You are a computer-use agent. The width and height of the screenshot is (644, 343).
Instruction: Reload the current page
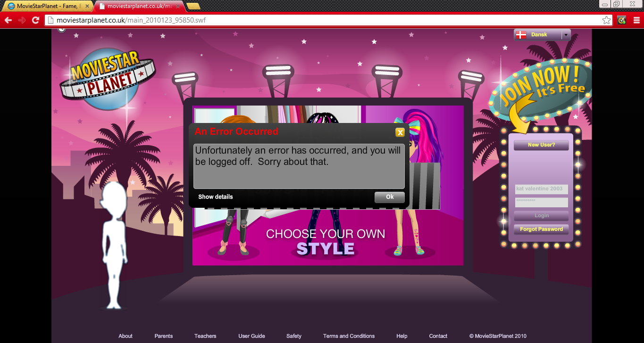pos(34,20)
